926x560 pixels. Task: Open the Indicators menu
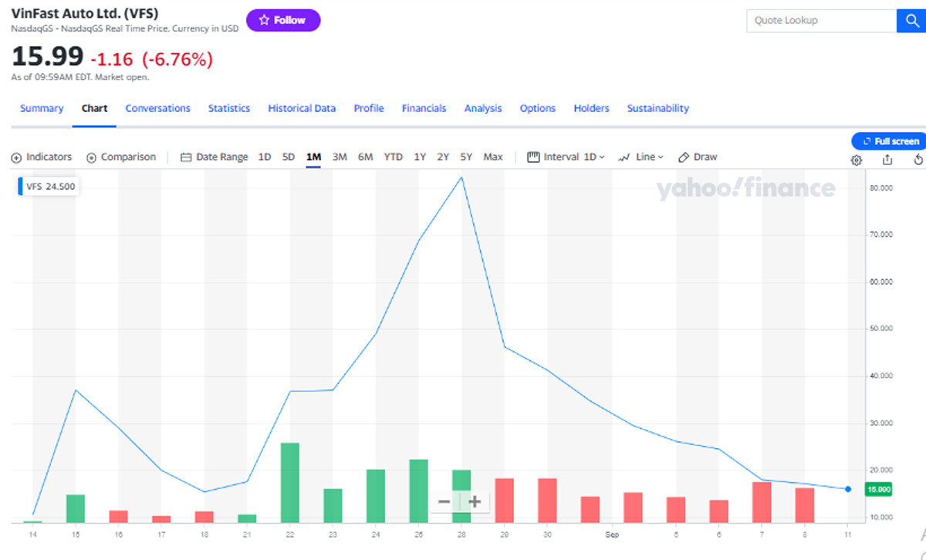click(42, 157)
